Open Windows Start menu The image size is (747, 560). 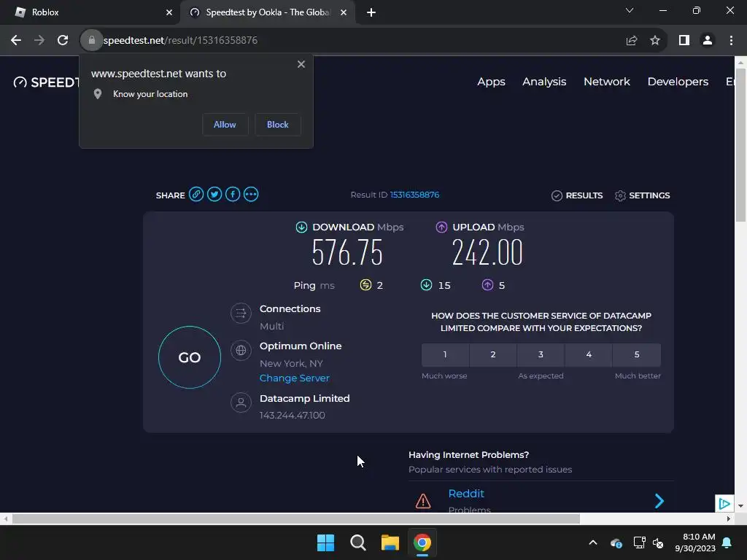326,542
